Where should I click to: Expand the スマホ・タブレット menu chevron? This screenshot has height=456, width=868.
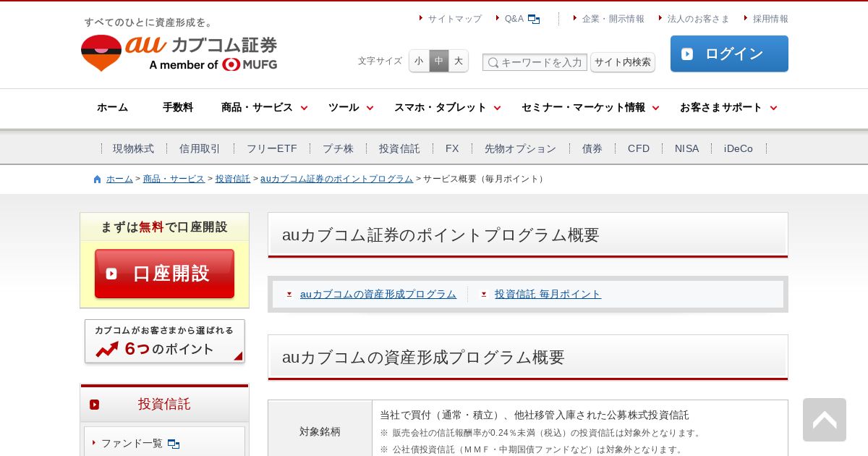pyautogui.click(x=498, y=108)
